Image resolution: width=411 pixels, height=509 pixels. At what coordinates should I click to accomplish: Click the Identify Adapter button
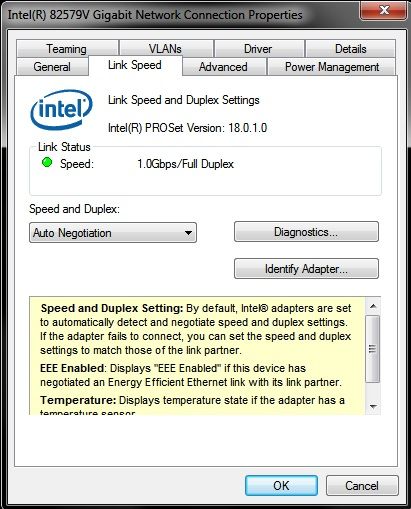(x=306, y=269)
